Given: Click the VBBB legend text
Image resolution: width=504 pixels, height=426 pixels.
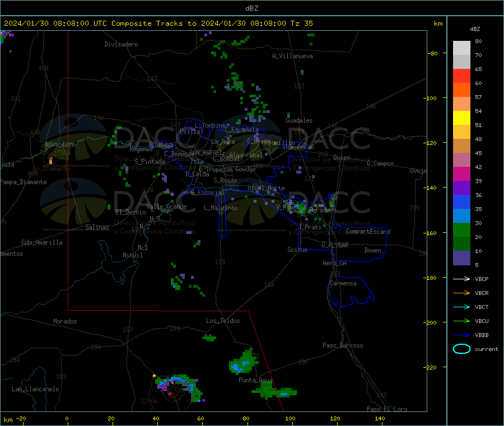Looking at the screenshot, I should pyautogui.click(x=482, y=335).
